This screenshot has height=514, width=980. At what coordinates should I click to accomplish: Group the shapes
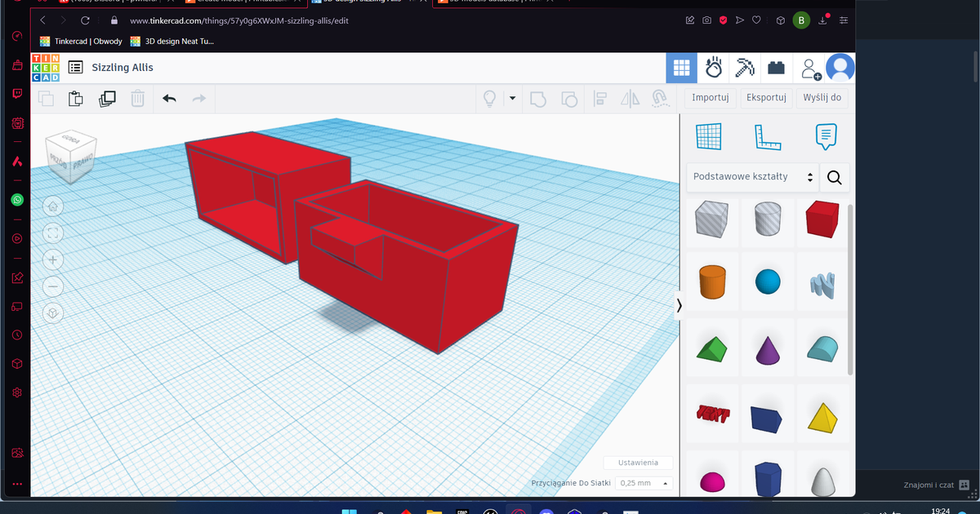point(537,99)
